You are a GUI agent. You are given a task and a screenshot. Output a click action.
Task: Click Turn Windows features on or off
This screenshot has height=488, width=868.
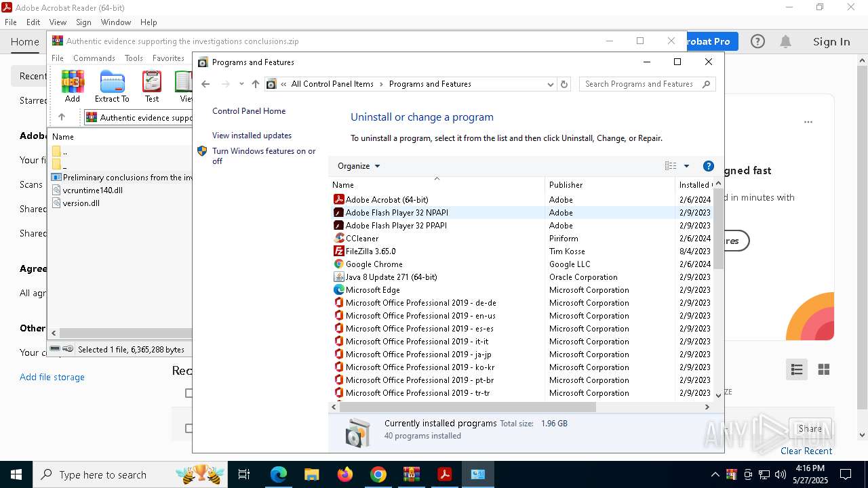tap(264, 156)
